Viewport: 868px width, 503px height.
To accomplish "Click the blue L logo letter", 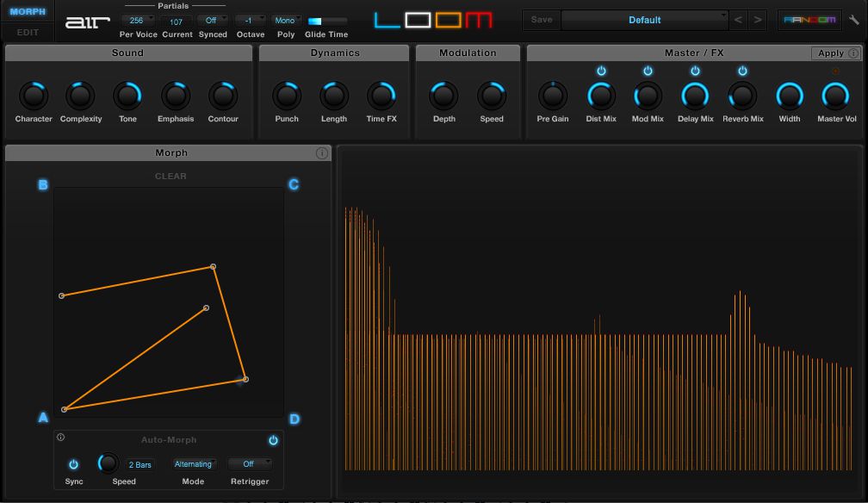I will pos(387,21).
